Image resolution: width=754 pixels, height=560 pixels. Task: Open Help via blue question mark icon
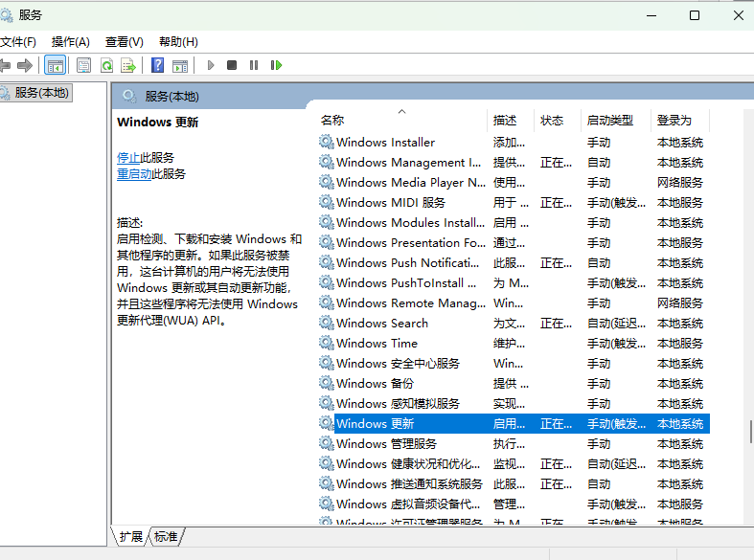[x=158, y=65]
